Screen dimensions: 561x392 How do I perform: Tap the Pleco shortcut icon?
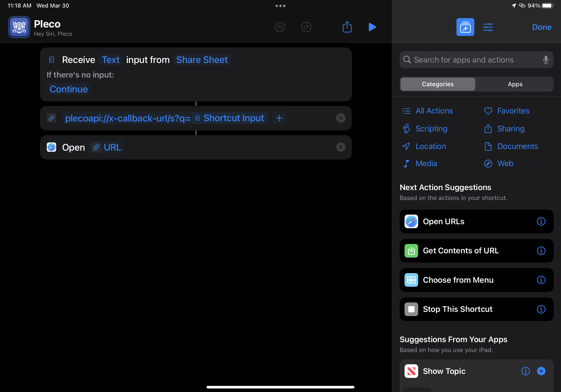19,27
